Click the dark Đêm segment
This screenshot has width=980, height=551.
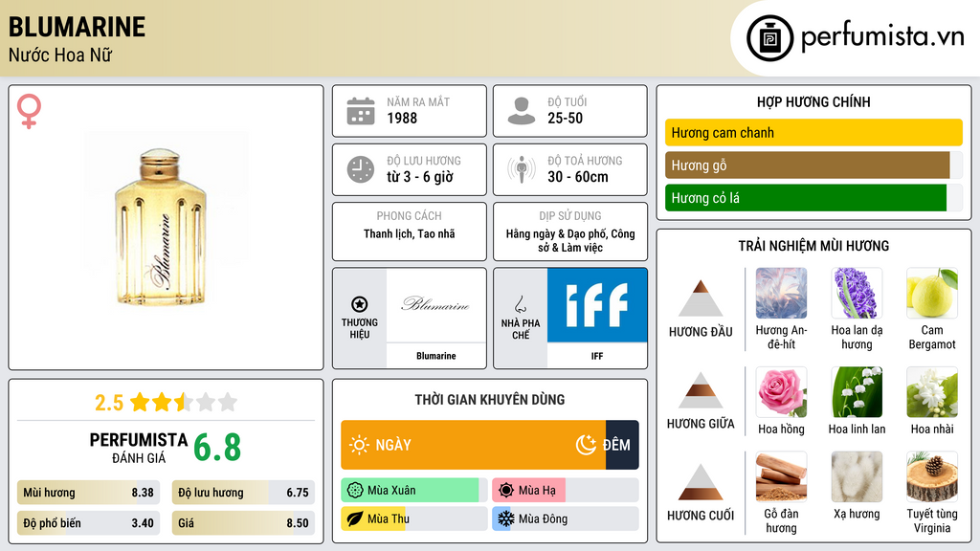tap(622, 445)
